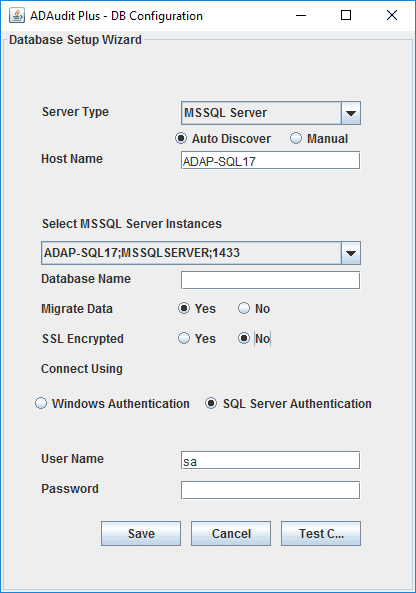Select SQL Server Authentication option
The width and height of the screenshot is (416, 593).
pos(211,403)
